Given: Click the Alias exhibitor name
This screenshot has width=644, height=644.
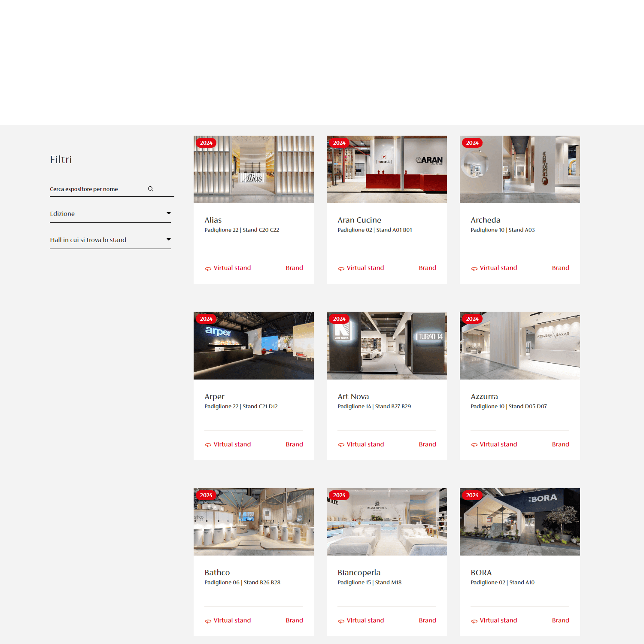Looking at the screenshot, I should (213, 220).
